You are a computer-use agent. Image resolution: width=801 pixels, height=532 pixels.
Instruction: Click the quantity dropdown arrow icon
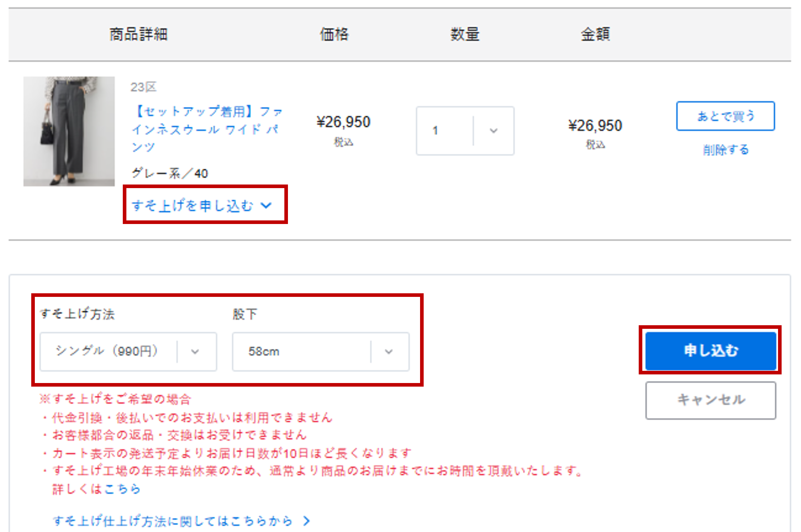point(494,131)
